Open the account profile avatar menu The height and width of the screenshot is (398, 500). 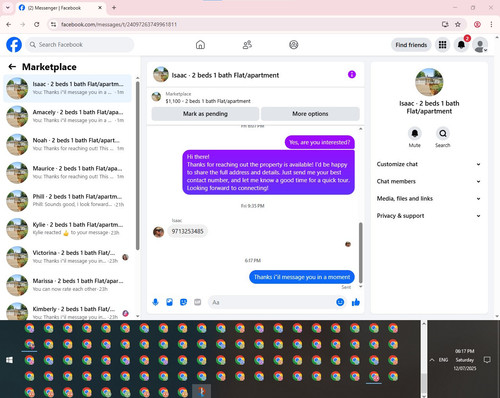coord(480,45)
